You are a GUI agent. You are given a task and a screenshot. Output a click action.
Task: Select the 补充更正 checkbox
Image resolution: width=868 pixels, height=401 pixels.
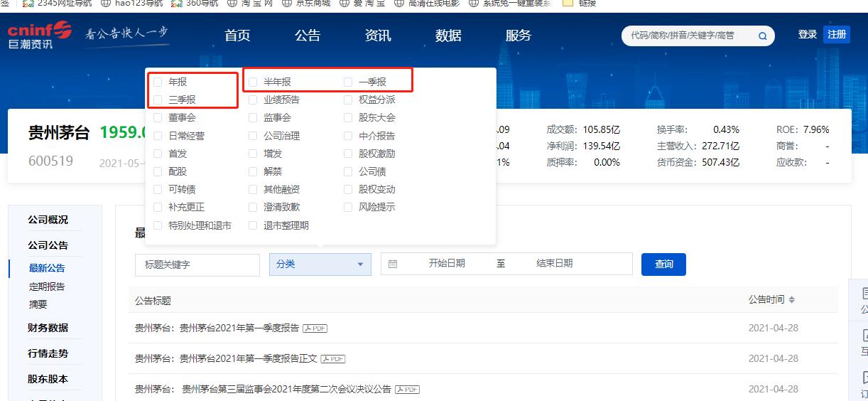point(158,208)
